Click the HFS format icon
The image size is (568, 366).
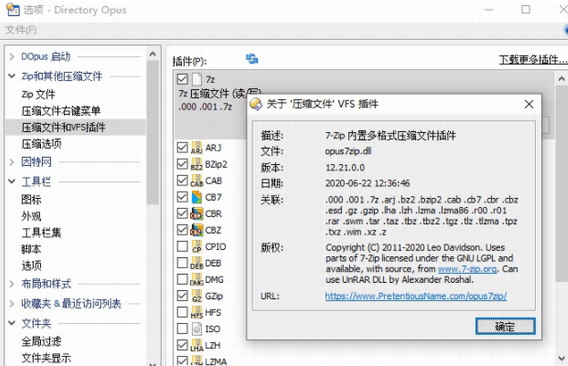pyautogui.click(x=196, y=312)
